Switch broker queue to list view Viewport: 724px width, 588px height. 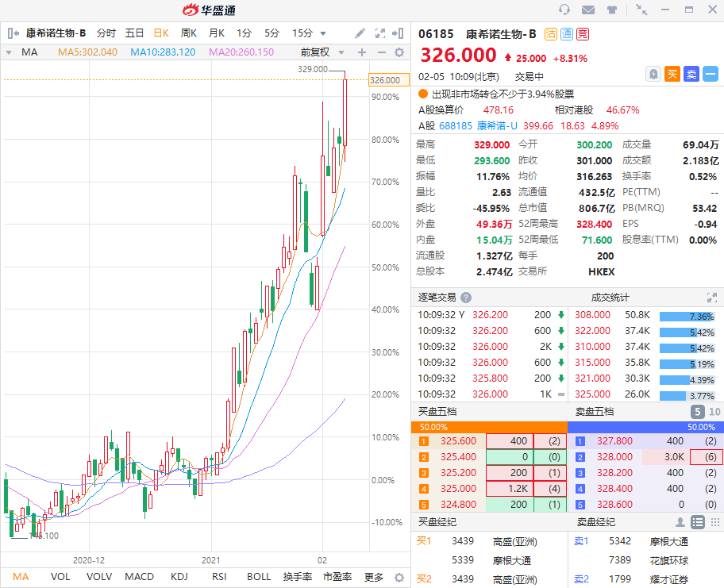tap(698, 522)
